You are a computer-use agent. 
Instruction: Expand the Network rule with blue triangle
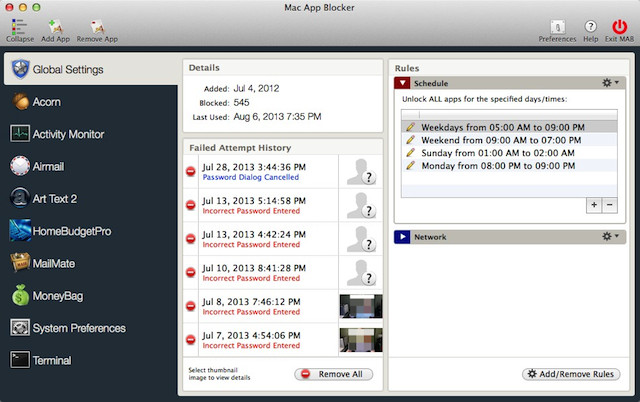(x=402, y=237)
